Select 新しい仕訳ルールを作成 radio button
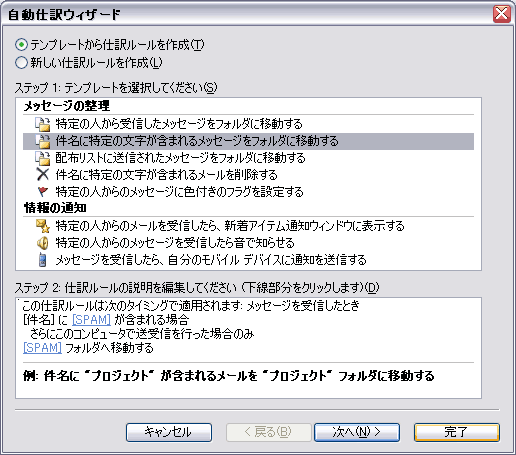This screenshot has height=455, width=516. (21, 62)
